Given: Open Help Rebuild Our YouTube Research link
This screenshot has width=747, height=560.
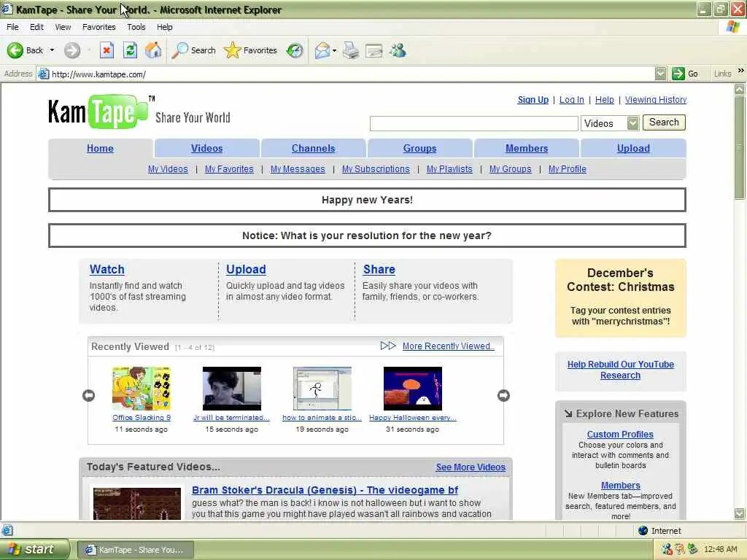Looking at the screenshot, I should pyautogui.click(x=620, y=370).
